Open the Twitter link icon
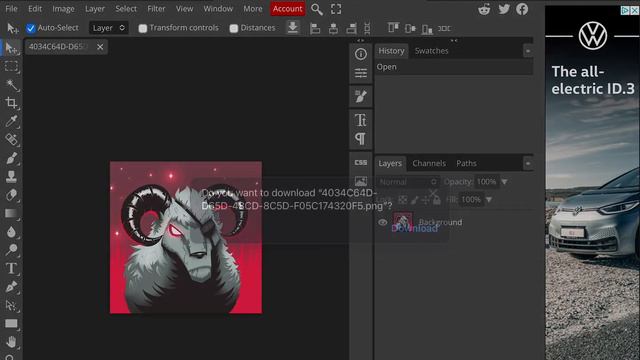The width and height of the screenshot is (640, 360). [504, 9]
